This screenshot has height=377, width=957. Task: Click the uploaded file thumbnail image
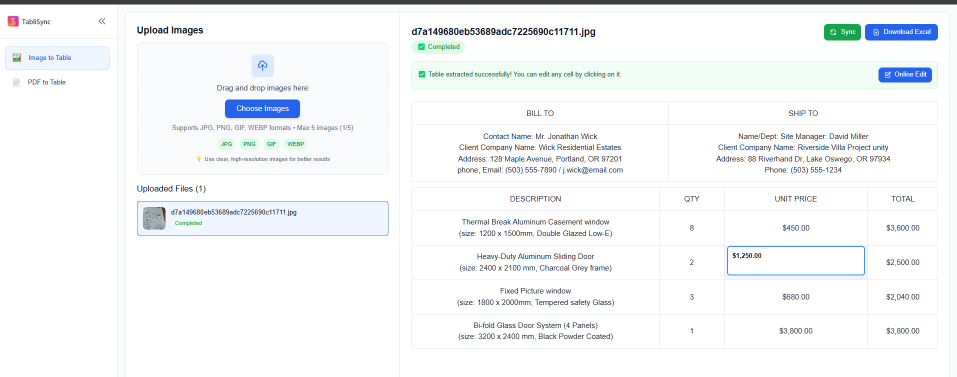pyautogui.click(x=154, y=218)
